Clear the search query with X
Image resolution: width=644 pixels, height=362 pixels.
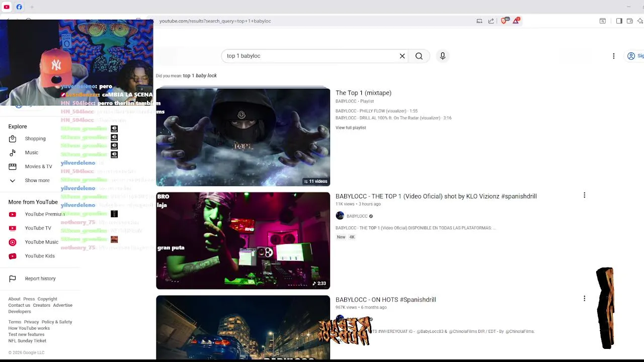[403, 56]
